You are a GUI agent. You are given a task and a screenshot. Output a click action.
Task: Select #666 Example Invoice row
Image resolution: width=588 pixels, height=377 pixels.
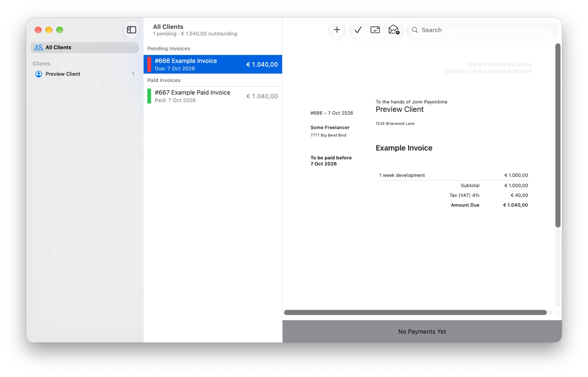[213, 64]
